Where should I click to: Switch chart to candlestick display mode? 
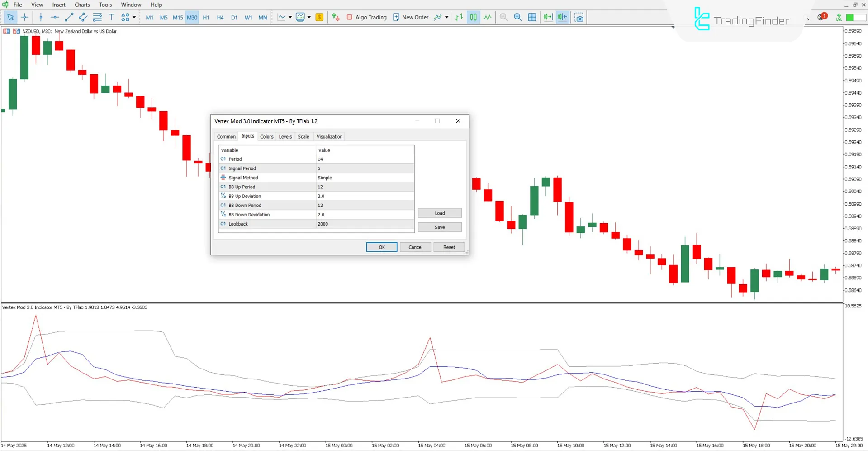click(x=473, y=17)
